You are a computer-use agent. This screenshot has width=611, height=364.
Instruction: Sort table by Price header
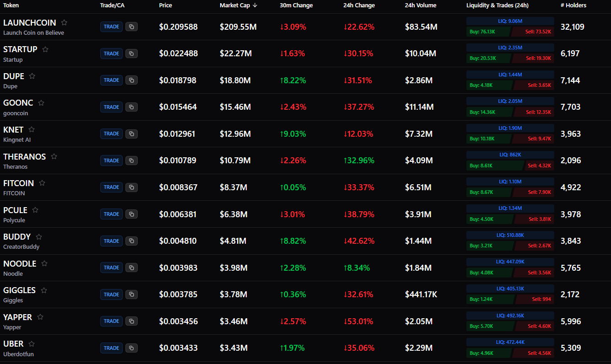166,5
